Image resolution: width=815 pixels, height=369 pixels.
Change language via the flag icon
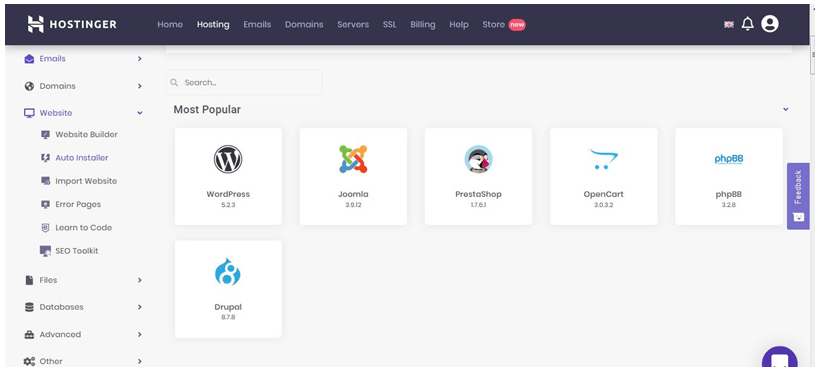pos(729,24)
